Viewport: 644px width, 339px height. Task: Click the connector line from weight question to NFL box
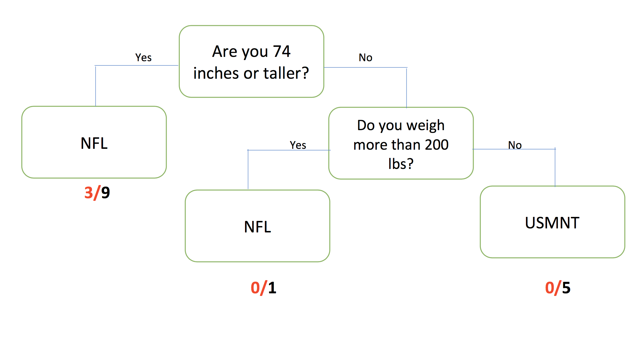click(248, 169)
